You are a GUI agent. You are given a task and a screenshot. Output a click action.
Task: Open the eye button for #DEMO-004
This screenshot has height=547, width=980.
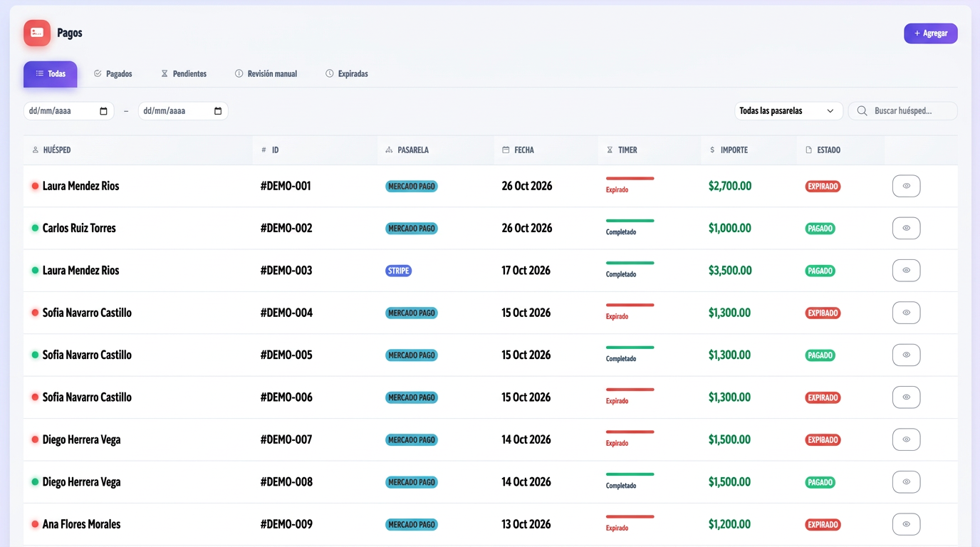[x=906, y=313]
